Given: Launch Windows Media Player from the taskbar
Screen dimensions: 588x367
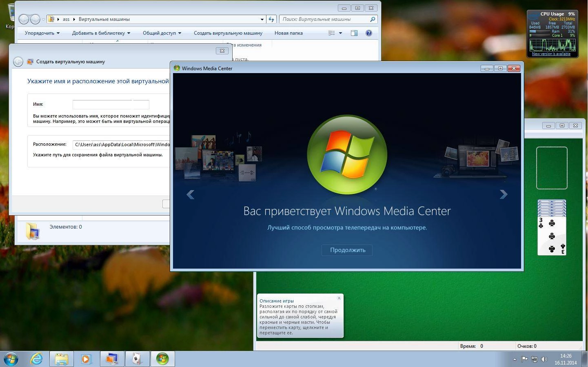Looking at the screenshot, I should [87, 359].
